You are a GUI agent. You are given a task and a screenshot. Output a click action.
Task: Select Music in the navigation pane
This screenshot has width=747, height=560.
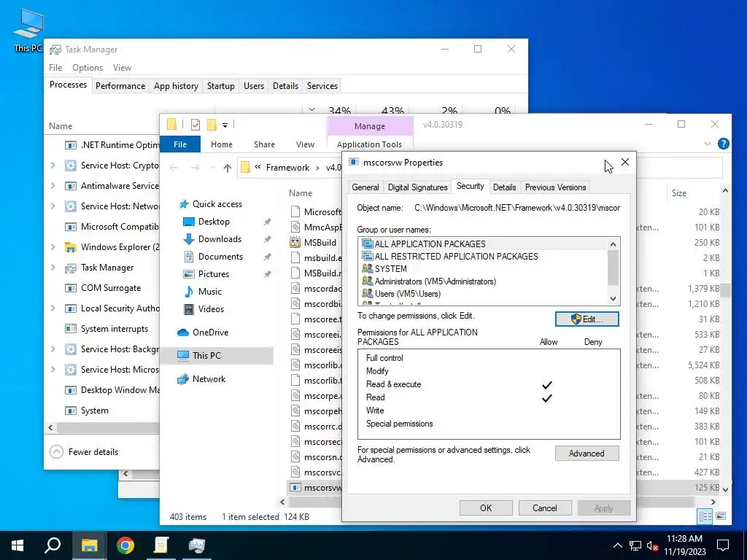tap(209, 292)
